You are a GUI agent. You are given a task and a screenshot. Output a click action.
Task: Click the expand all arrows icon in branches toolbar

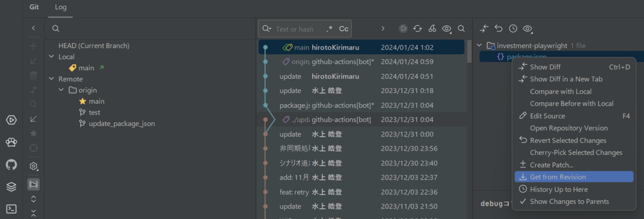tap(33, 199)
